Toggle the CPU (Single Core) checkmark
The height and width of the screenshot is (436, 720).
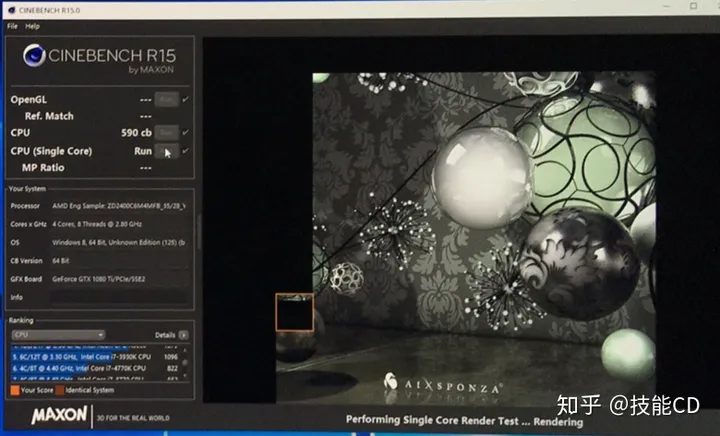[x=186, y=151]
